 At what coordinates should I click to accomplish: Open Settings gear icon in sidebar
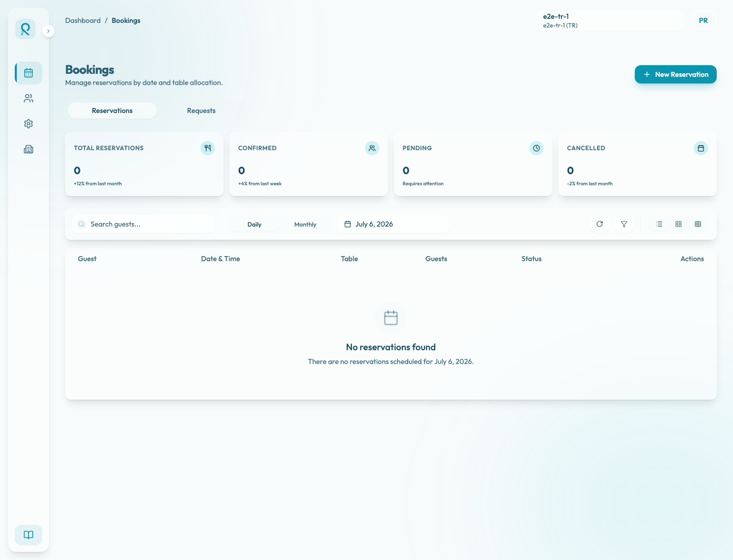pos(29,124)
